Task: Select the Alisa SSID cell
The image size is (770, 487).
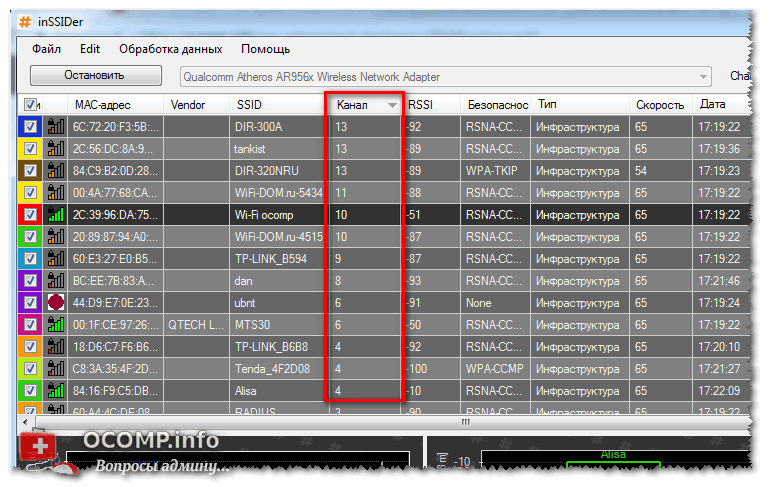Action: (x=279, y=391)
